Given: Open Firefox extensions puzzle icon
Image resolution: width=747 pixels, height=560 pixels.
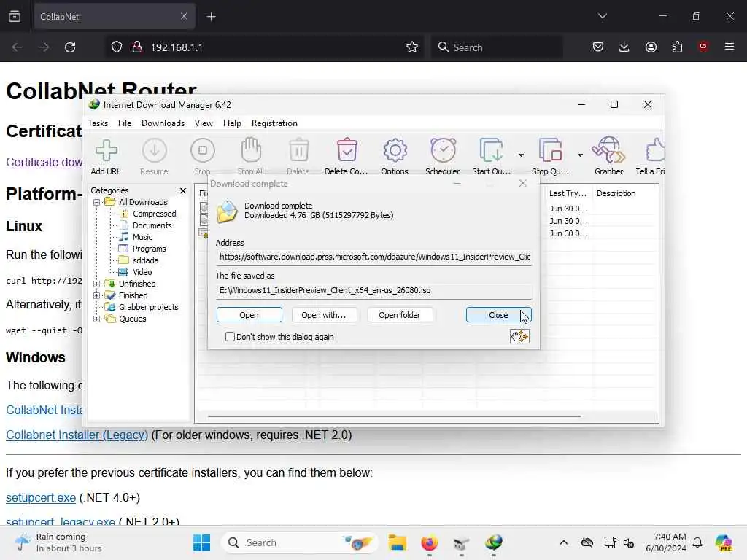Looking at the screenshot, I should (677, 47).
